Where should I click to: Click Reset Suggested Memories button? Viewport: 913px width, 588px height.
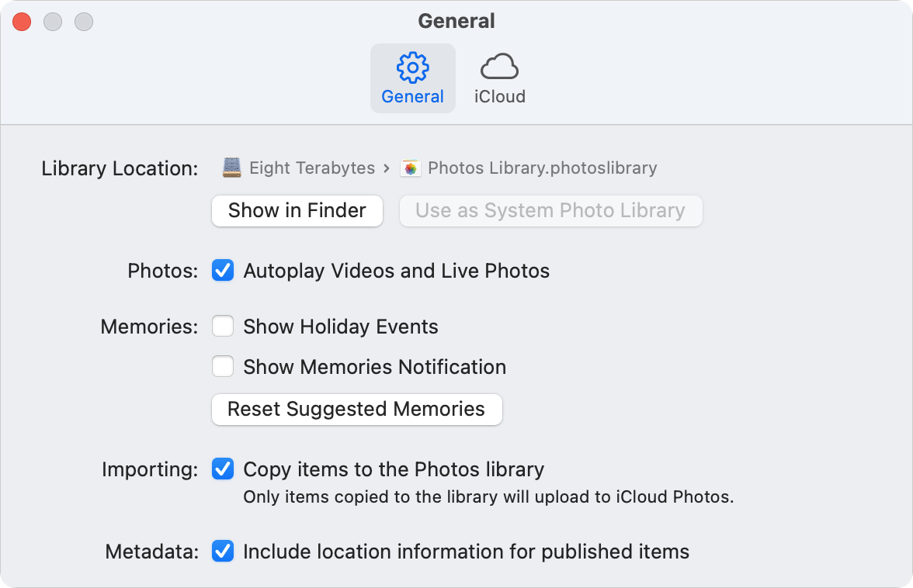356,410
